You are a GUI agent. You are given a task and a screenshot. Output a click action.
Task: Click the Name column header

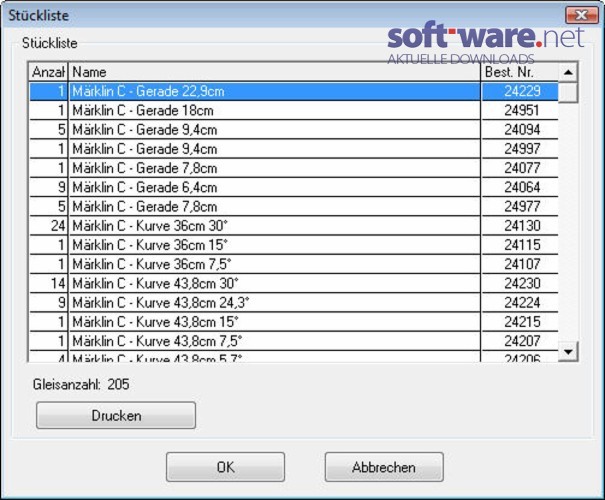(274, 72)
